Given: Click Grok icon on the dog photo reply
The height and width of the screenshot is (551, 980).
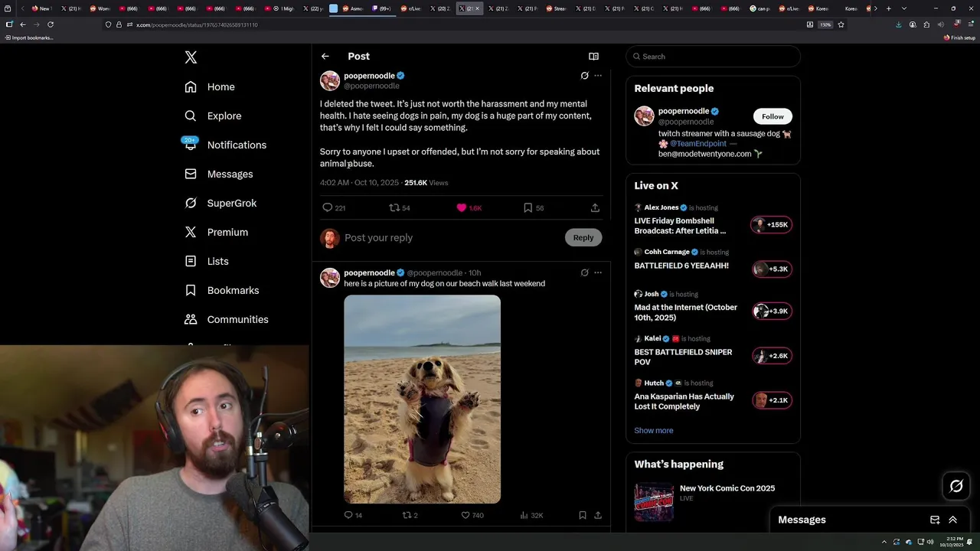Looking at the screenshot, I should tap(584, 272).
